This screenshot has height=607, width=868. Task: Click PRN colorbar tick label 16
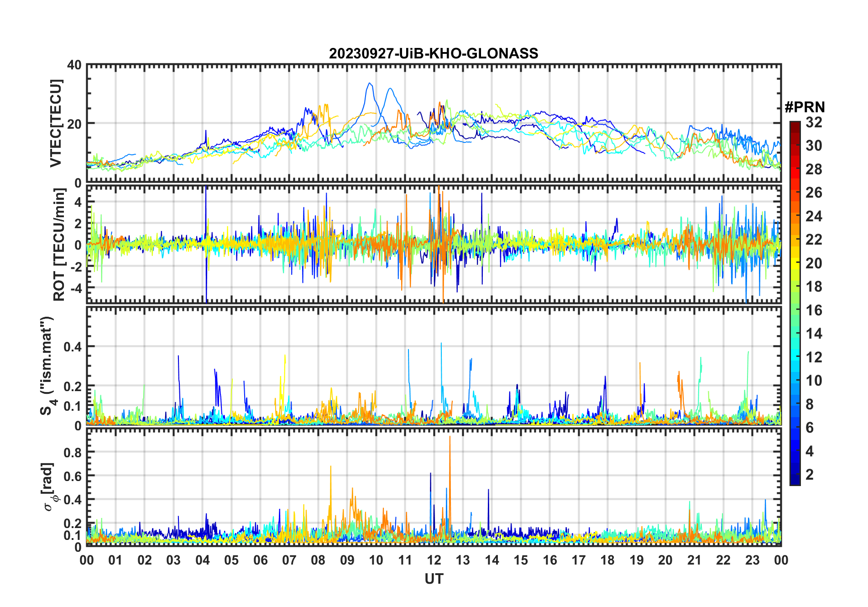(x=814, y=310)
